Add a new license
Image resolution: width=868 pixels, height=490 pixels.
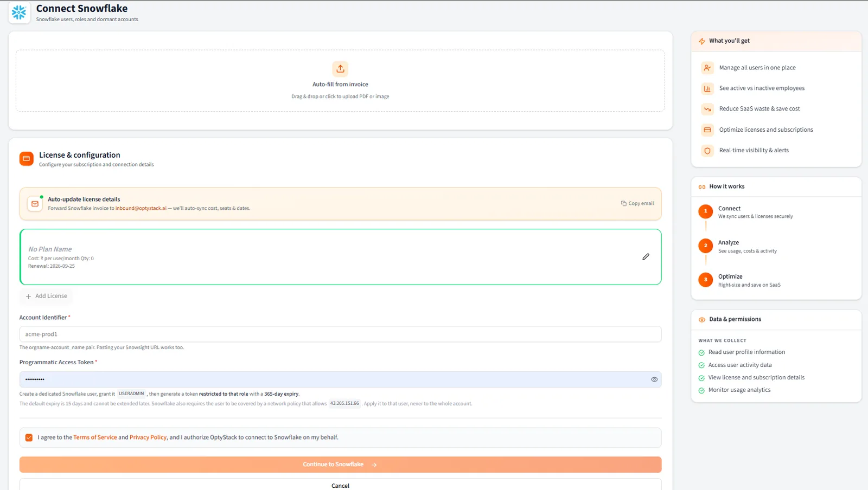pos(47,296)
